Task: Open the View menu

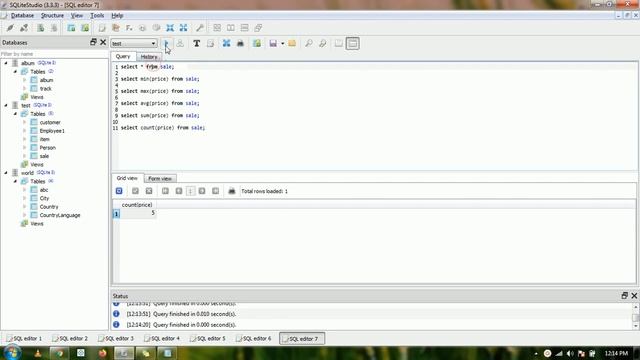Action: (77, 16)
